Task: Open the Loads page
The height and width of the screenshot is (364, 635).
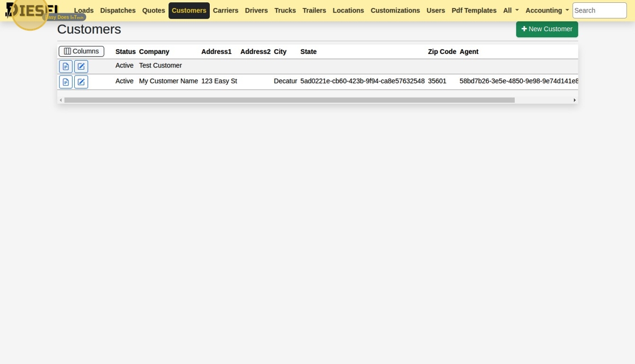Action: pyautogui.click(x=84, y=11)
